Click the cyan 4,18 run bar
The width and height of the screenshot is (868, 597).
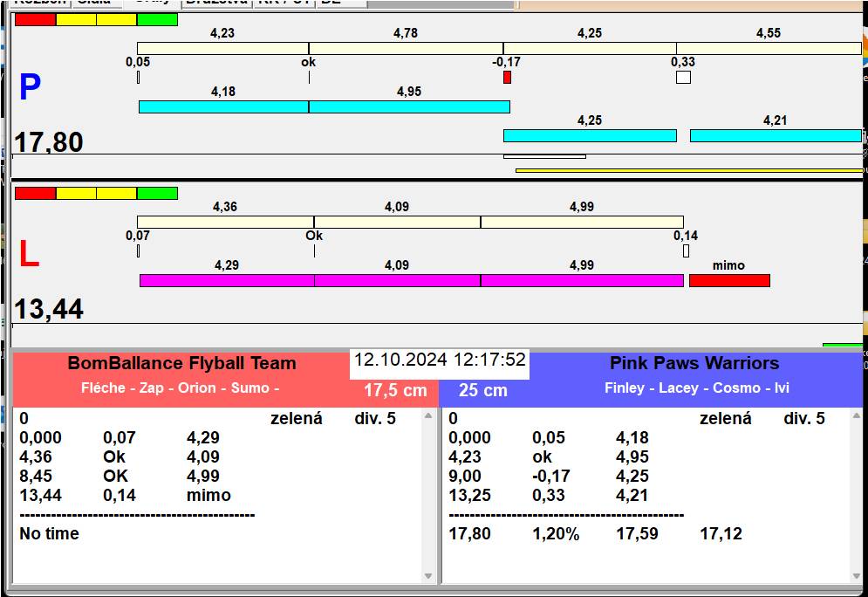click(223, 106)
